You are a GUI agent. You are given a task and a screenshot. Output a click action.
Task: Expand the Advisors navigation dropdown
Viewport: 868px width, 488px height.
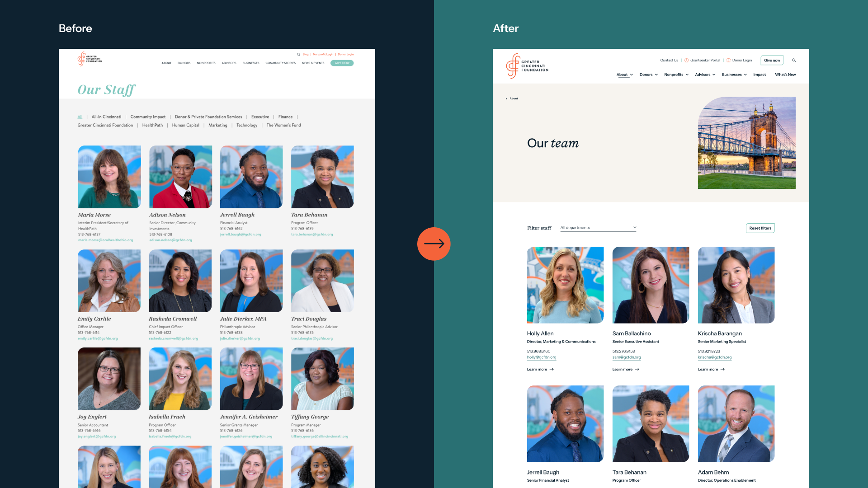tap(705, 75)
